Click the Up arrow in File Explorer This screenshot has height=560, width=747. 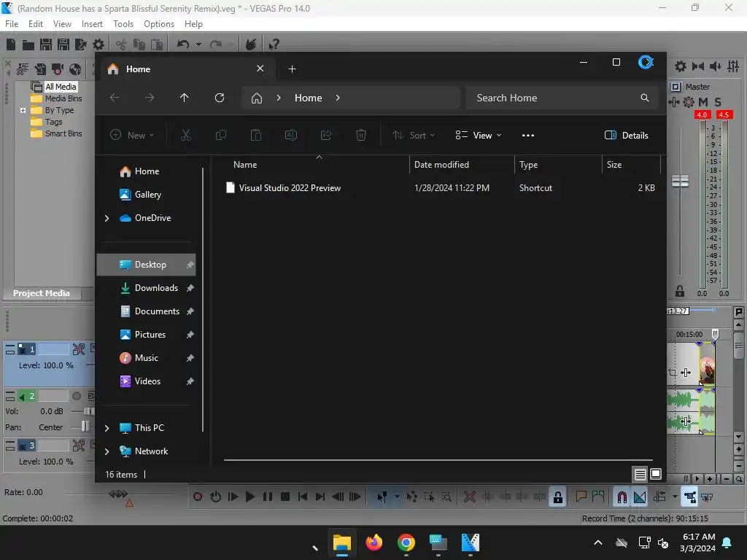pos(185,98)
